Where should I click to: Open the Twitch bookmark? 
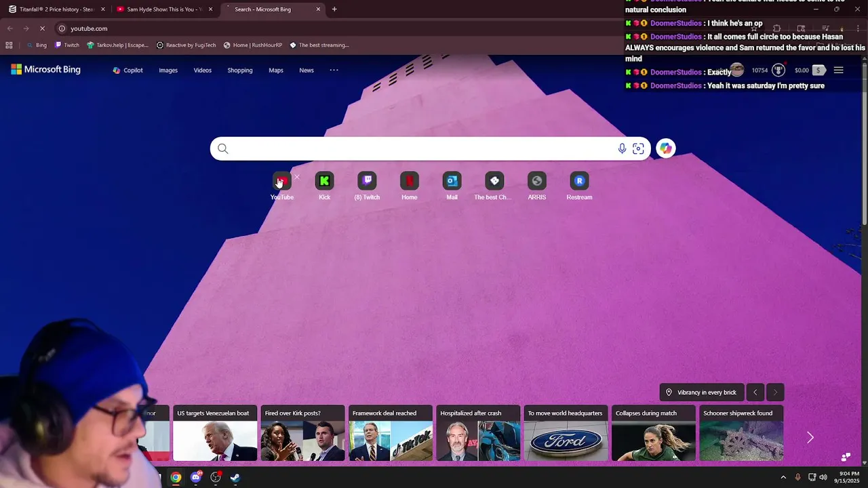67,45
